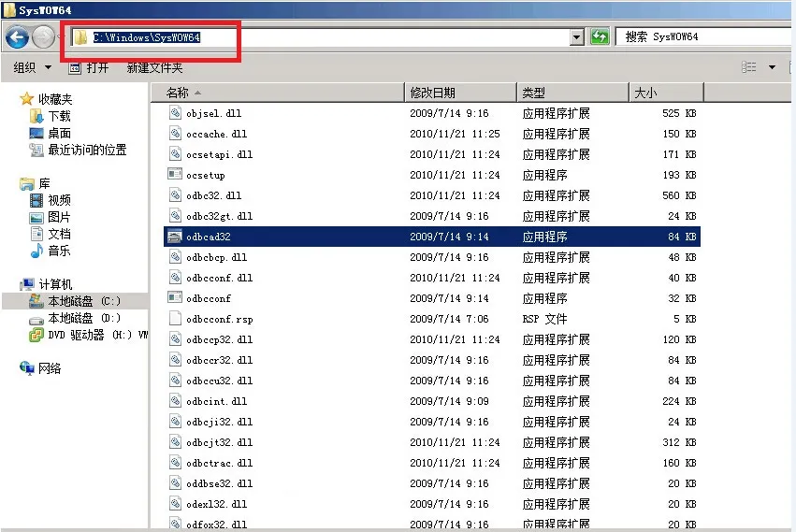Click the Back navigation arrow button
The width and height of the screenshot is (796, 532).
click(x=17, y=37)
